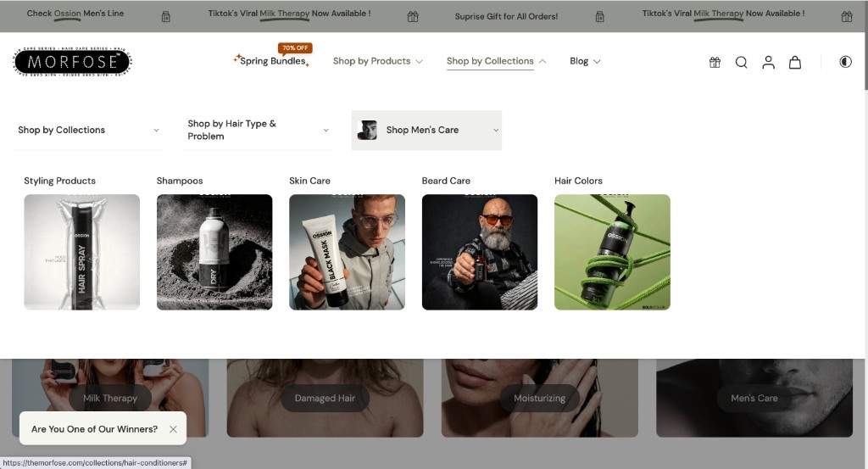Open the Moisturizing category card
868x469 pixels.
tap(540, 398)
